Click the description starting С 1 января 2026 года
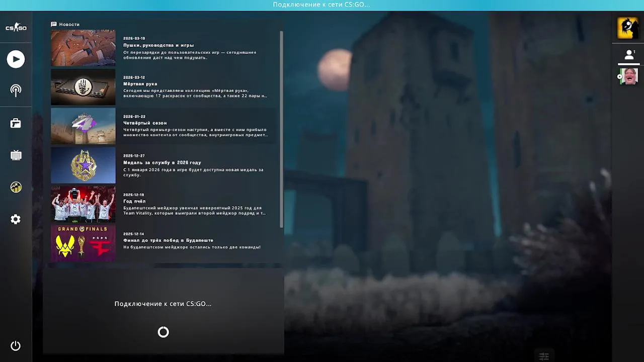644x362 pixels. pyautogui.click(x=194, y=172)
